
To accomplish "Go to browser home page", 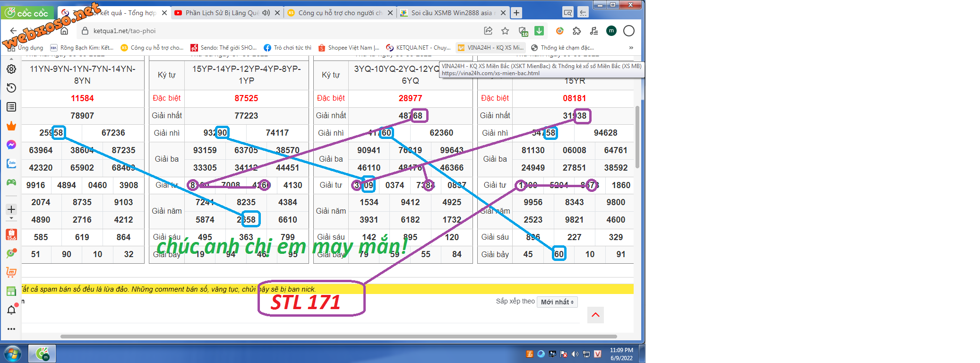I will click(x=64, y=31).
